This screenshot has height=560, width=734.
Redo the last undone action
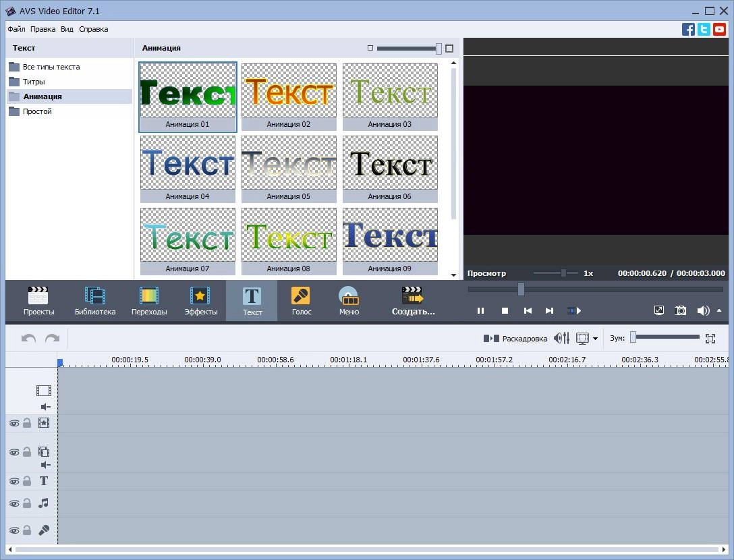pos(52,338)
